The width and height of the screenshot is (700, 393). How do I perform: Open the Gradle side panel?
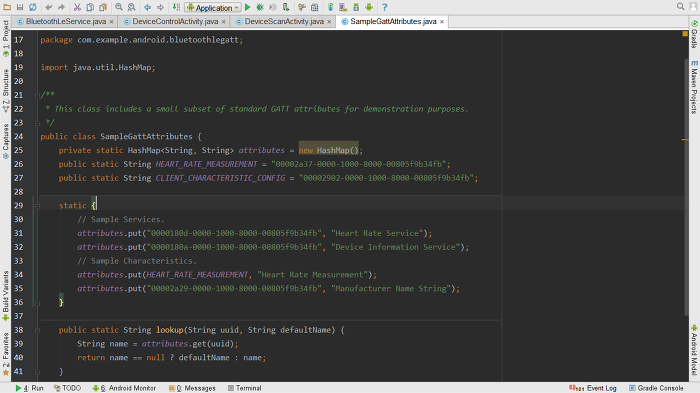click(x=694, y=34)
